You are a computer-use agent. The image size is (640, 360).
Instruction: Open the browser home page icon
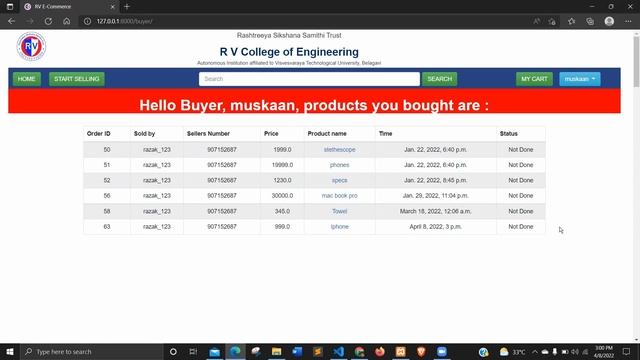[x=67, y=21]
